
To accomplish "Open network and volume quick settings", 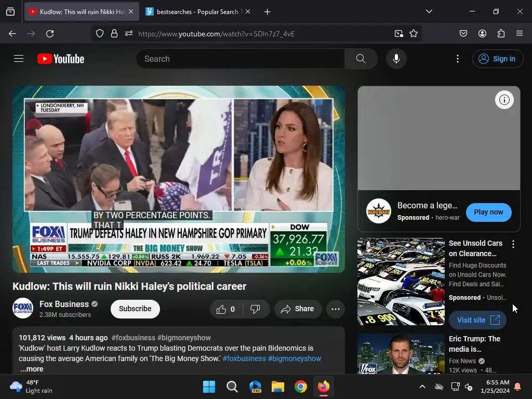I will click(x=462, y=387).
